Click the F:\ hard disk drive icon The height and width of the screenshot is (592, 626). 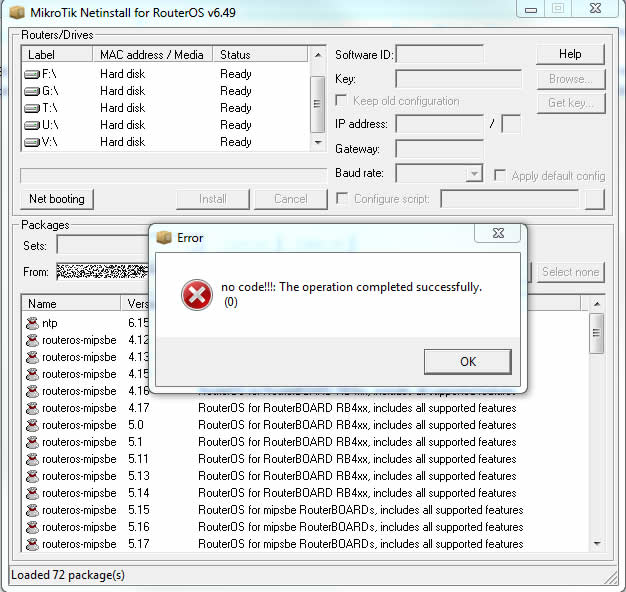coord(32,74)
